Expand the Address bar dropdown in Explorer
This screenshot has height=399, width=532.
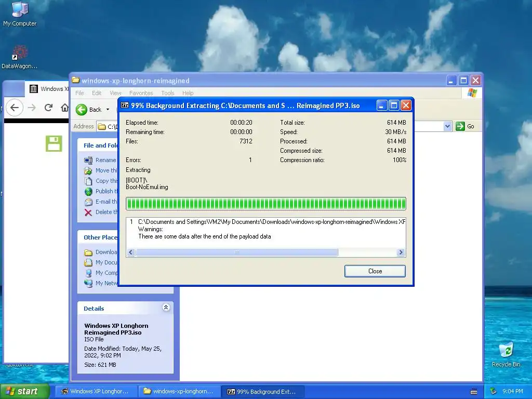pyautogui.click(x=447, y=126)
